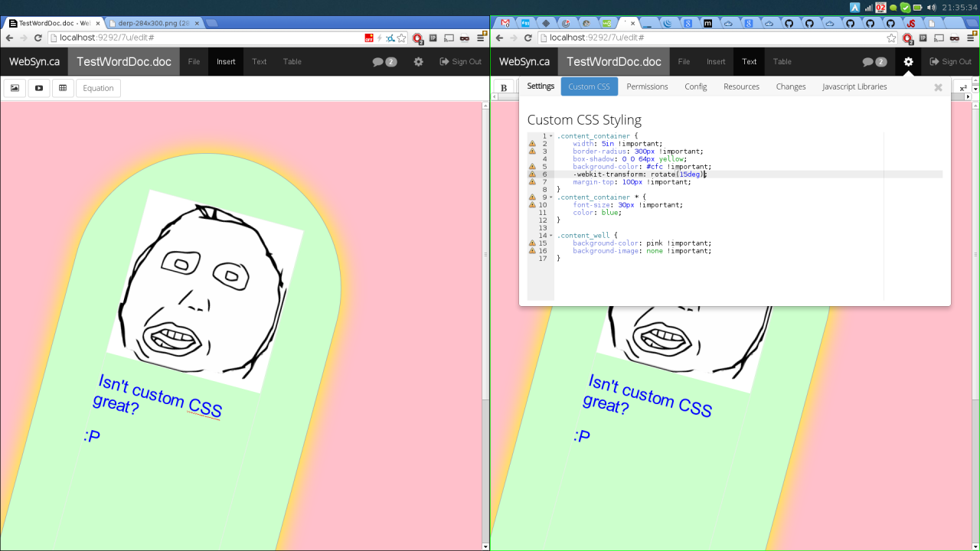
Task: Click the network signal icon in tray
Action: [868, 7]
